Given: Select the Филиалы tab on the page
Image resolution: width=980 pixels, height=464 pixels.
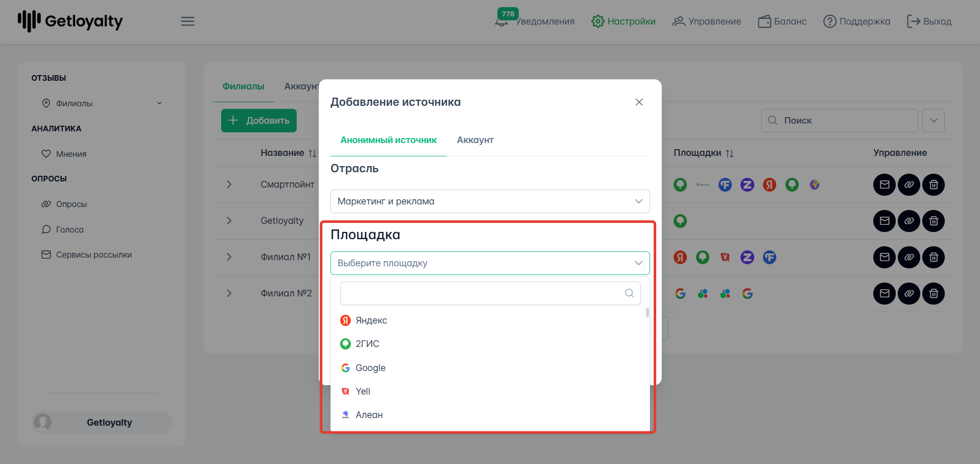Looking at the screenshot, I should click(x=243, y=86).
